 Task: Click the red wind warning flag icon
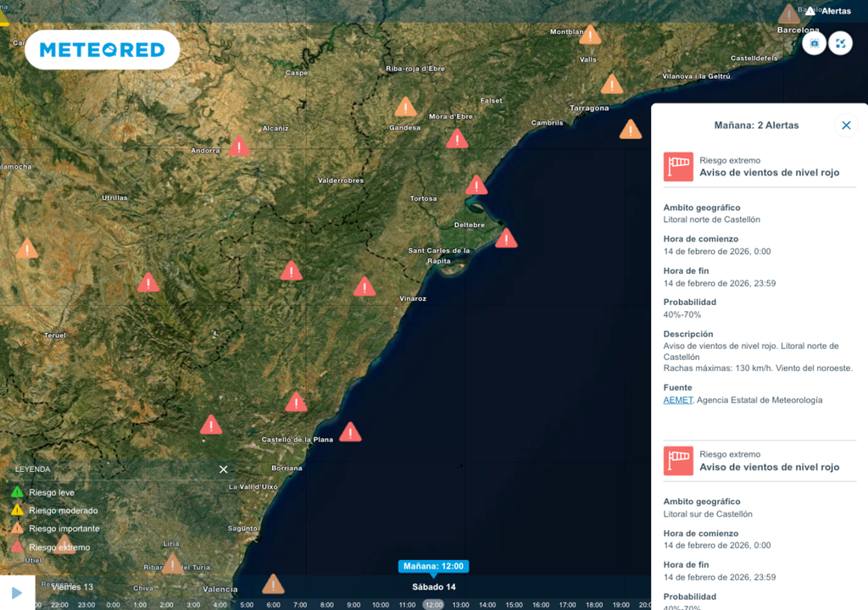[678, 166]
